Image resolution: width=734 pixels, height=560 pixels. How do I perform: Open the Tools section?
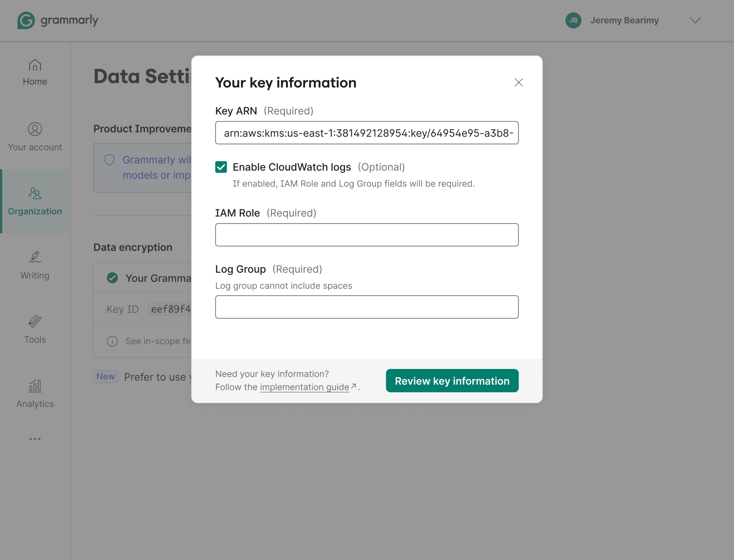click(35, 329)
